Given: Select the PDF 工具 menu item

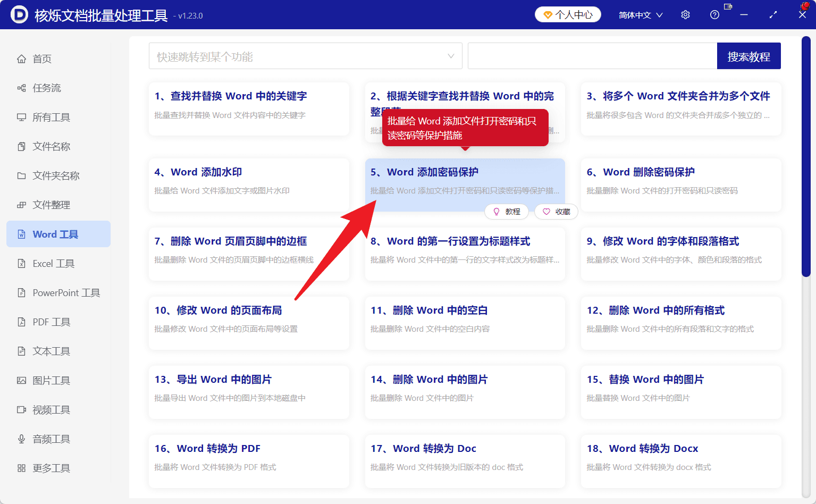Looking at the screenshot, I should (58, 322).
